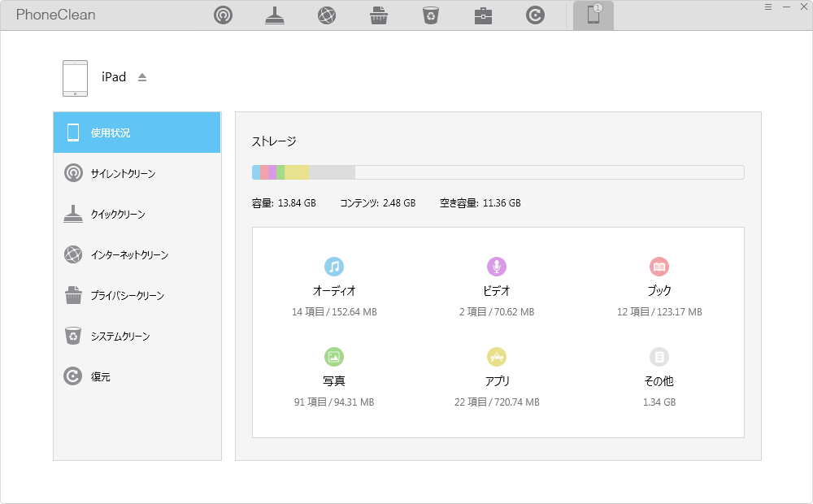Click 22 項目 / 720.74 MB app stat
Image resolution: width=813 pixels, height=504 pixels.
coord(497,402)
